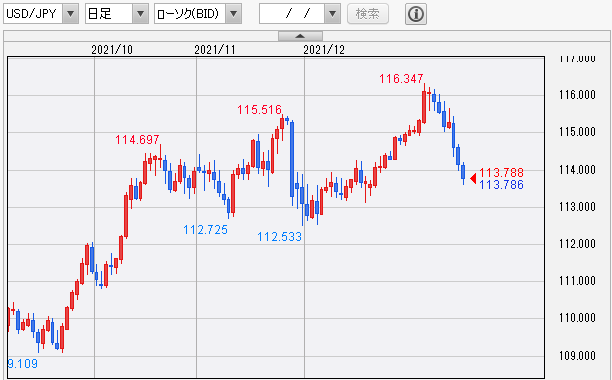The height and width of the screenshot is (380, 612).
Task: Click the 112.533 low price label
Action: (x=279, y=237)
